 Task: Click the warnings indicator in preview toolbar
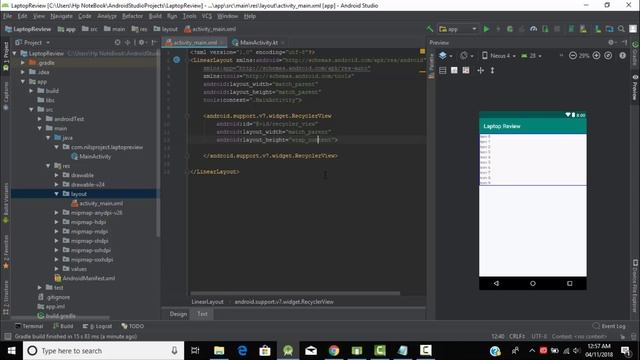pos(622,56)
